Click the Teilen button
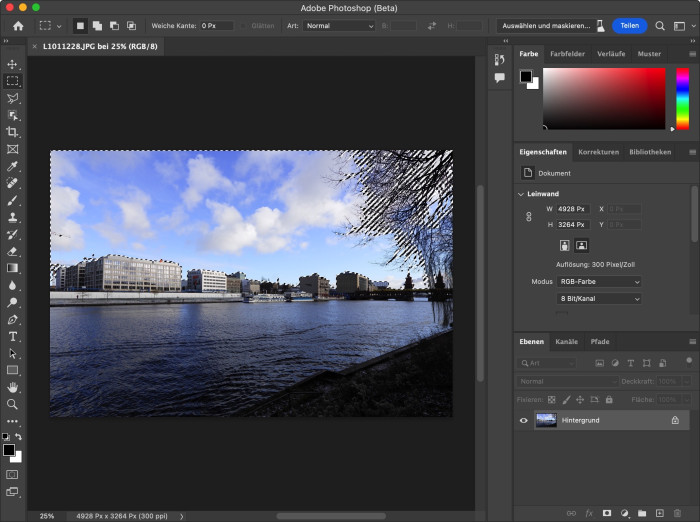The height and width of the screenshot is (522, 700). [x=629, y=25]
